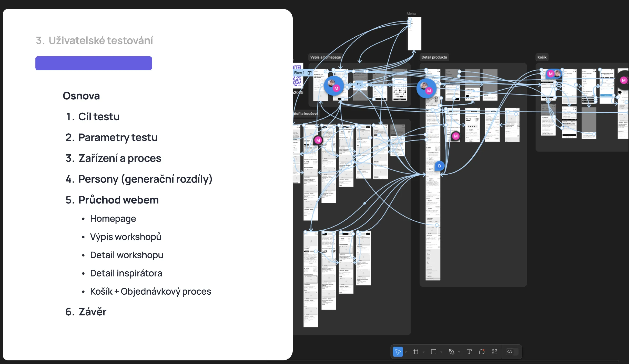The height and width of the screenshot is (364, 629).
Task: Select the Detail produktu section label
Action: [434, 57]
